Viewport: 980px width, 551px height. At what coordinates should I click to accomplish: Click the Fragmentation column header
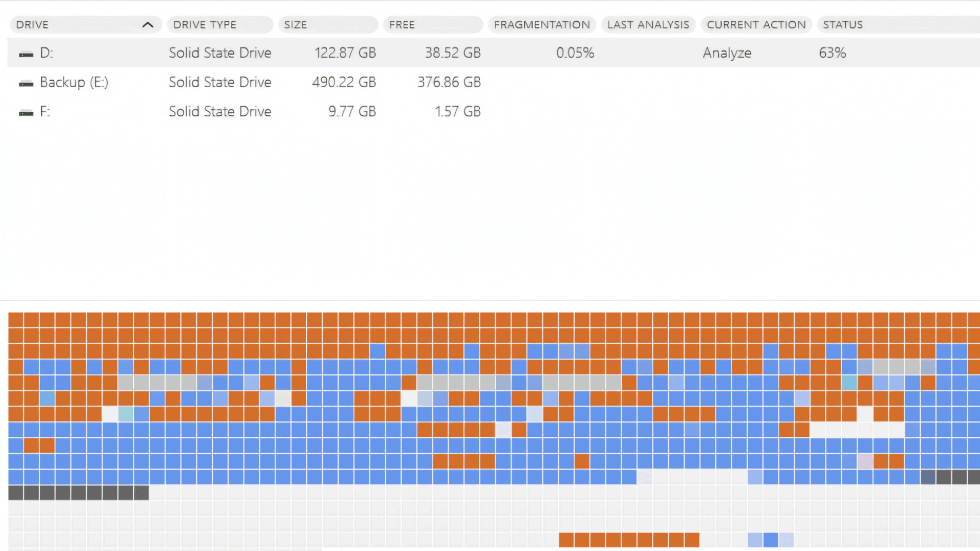pyautogui.click(x=542, y=24)
